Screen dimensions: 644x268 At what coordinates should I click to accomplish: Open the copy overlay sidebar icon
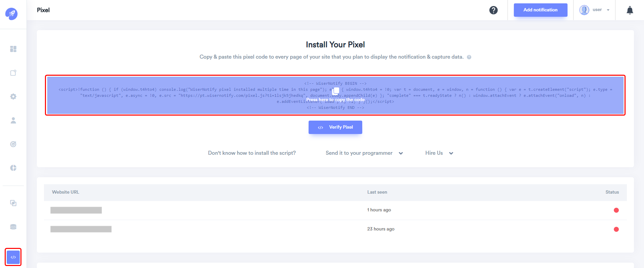click(x=13, y=203)
